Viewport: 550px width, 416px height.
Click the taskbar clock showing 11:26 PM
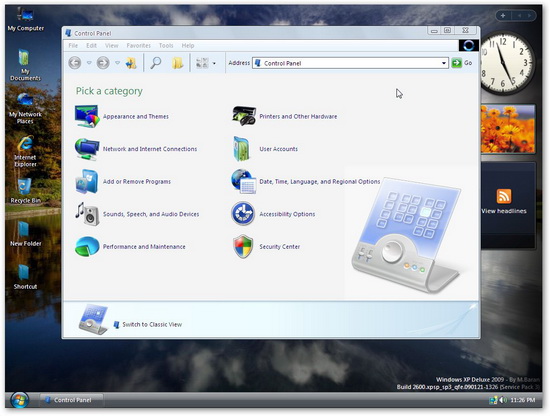coord(523,400)
